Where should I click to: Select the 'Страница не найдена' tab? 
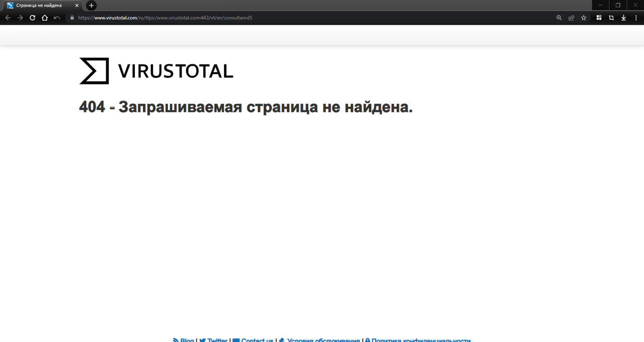pos(43,6)
